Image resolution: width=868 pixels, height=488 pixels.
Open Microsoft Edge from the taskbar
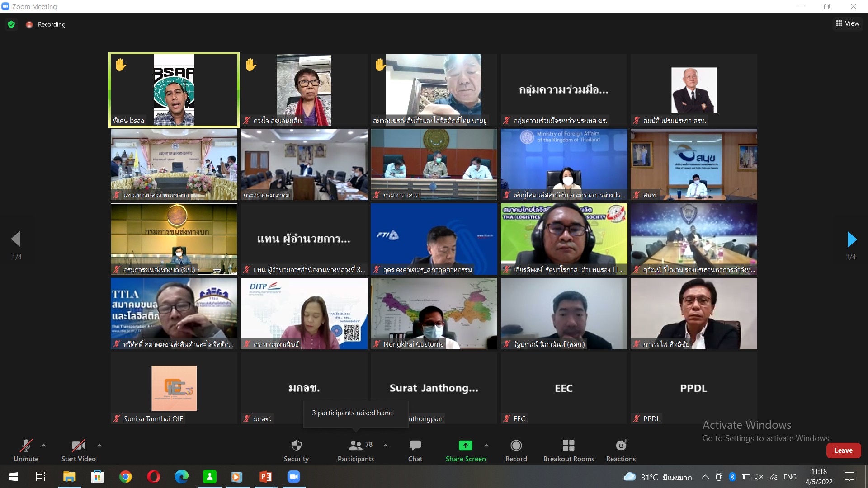182,477
